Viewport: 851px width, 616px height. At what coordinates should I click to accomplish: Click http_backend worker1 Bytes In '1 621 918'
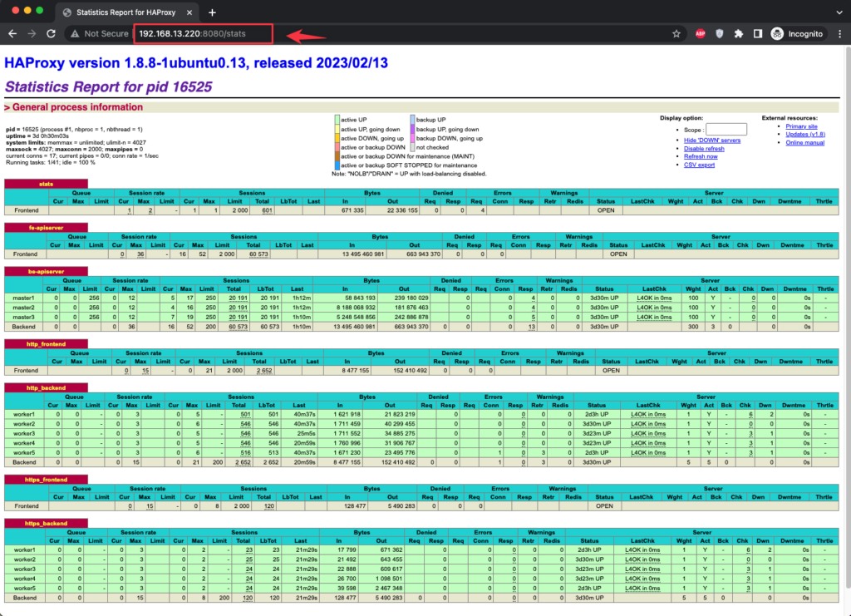(345, 415)
